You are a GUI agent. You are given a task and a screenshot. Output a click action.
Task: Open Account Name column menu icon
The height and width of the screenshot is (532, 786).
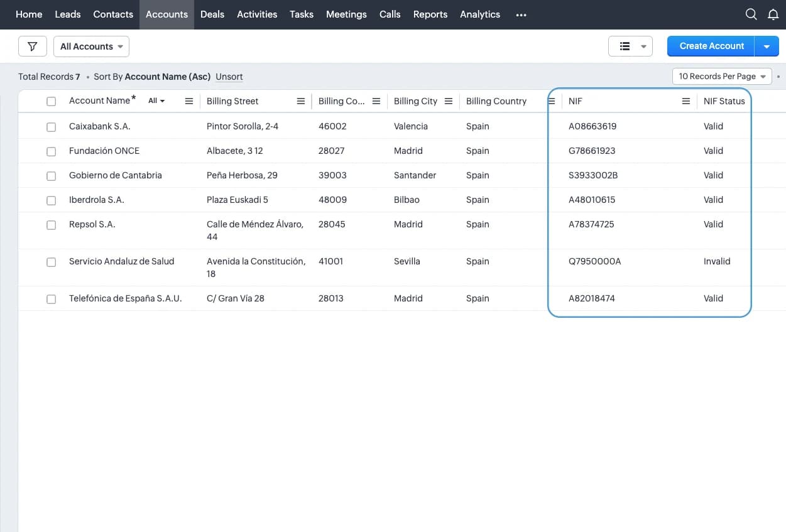coord(188,101)
